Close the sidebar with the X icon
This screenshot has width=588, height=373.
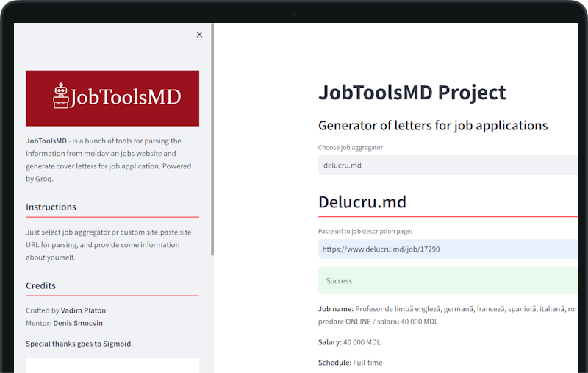[x=199, y=35]
